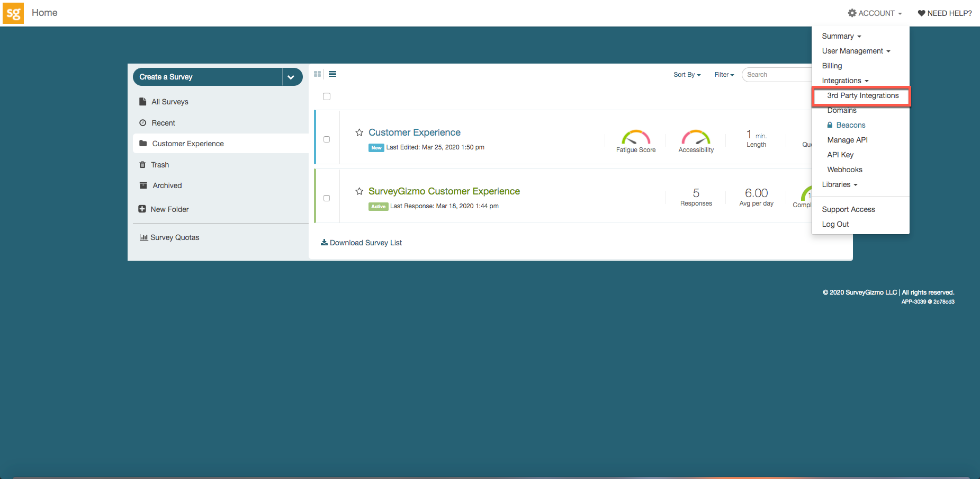
Task: Click the 5 Responses stat
Action: click(696, 197)
